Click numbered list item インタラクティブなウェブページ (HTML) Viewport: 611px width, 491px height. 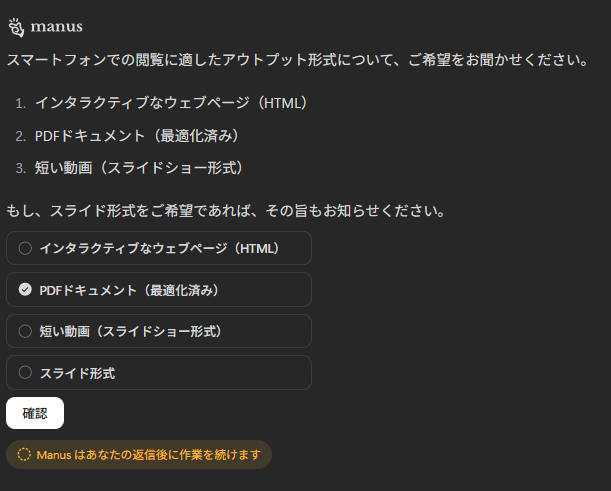pyautogui.click(x=171, y=103)
